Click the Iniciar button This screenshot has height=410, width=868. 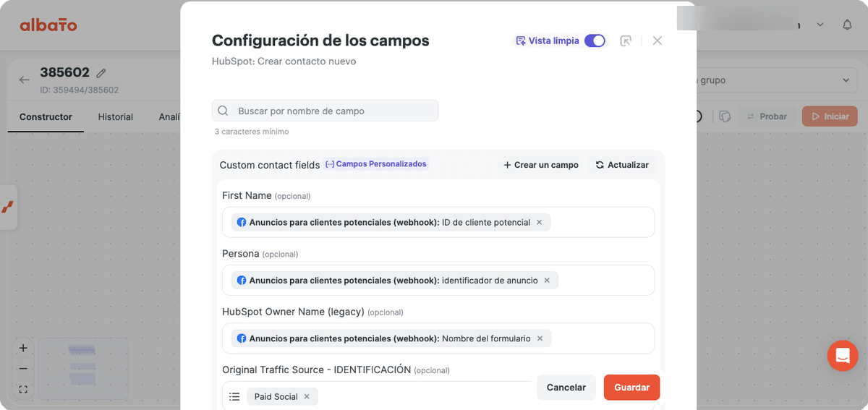(830, 116)
